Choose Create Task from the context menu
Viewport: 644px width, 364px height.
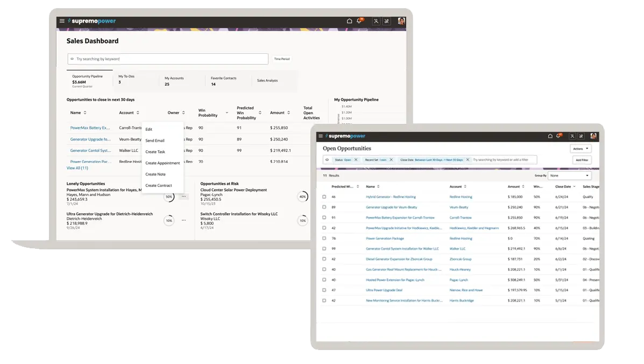point(155,152)
